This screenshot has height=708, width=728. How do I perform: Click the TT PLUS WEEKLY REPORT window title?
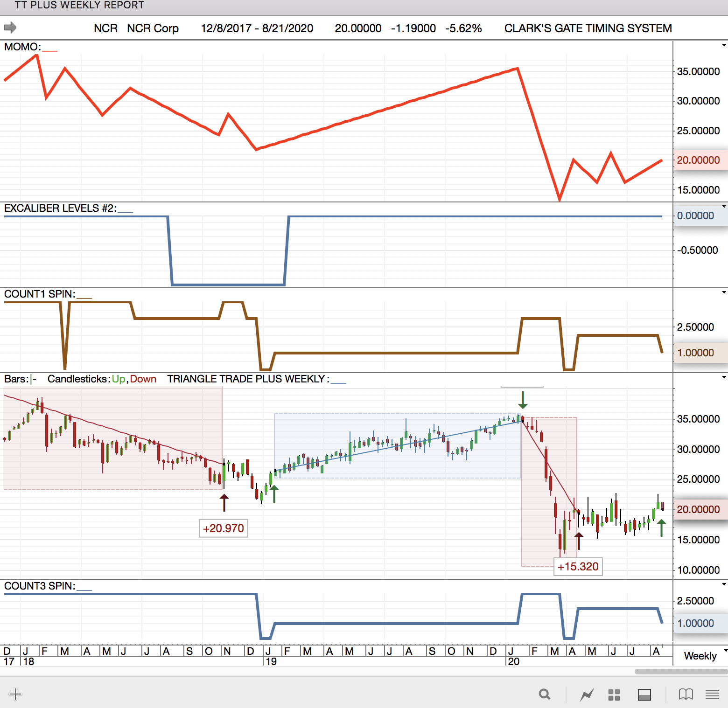pyautogui.click(x=79, y=5)
